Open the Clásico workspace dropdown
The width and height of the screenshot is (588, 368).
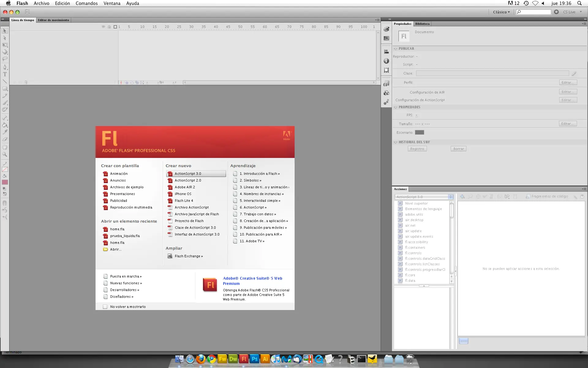tap(501, 12)
